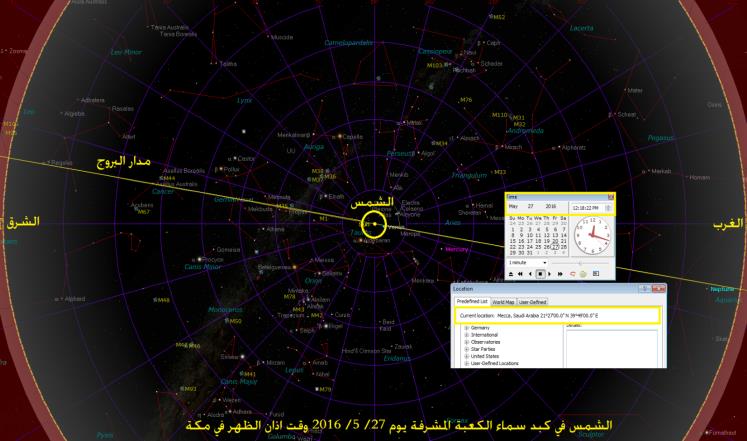
Task: Click the eject icon in Time window
Action: pyautogui.click(x=511, y=274)
